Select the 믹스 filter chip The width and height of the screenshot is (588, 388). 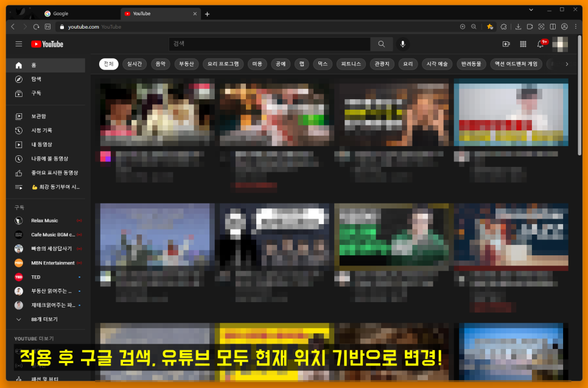tap(323, 64)
